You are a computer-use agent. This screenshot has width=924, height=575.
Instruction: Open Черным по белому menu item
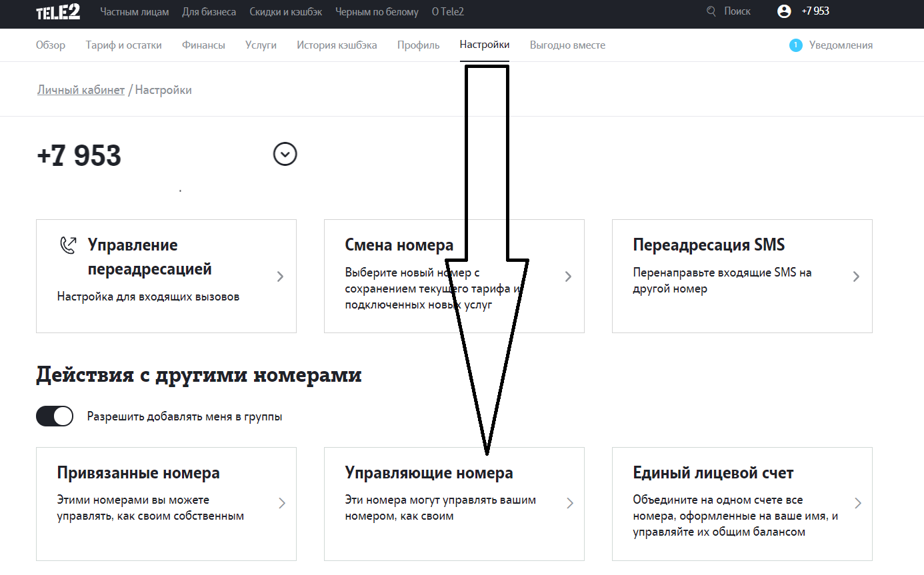[x=377, y=11]
